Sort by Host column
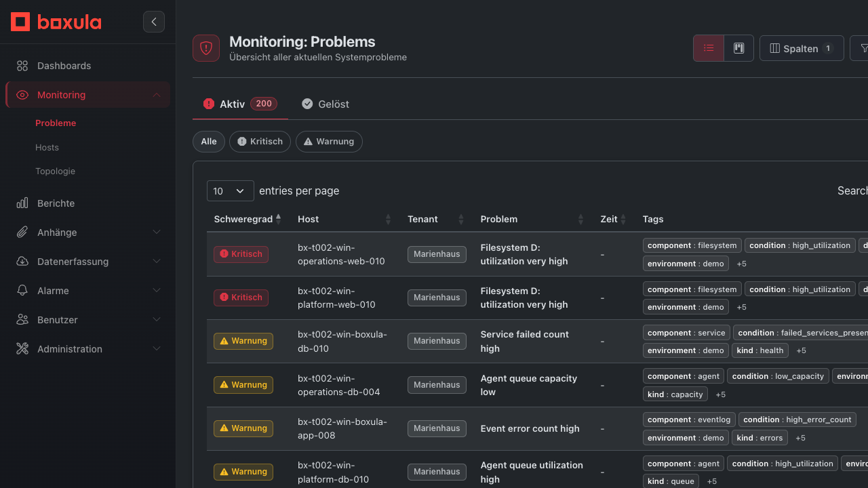The image size is (868, 488). click(344, 219)
